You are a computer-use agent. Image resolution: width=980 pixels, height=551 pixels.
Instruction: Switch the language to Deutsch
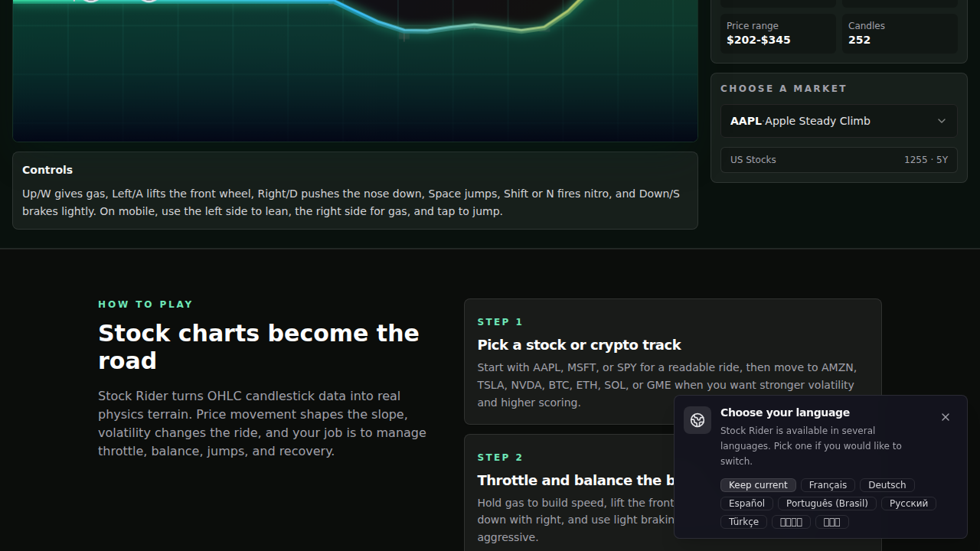[x=887, y=485]
